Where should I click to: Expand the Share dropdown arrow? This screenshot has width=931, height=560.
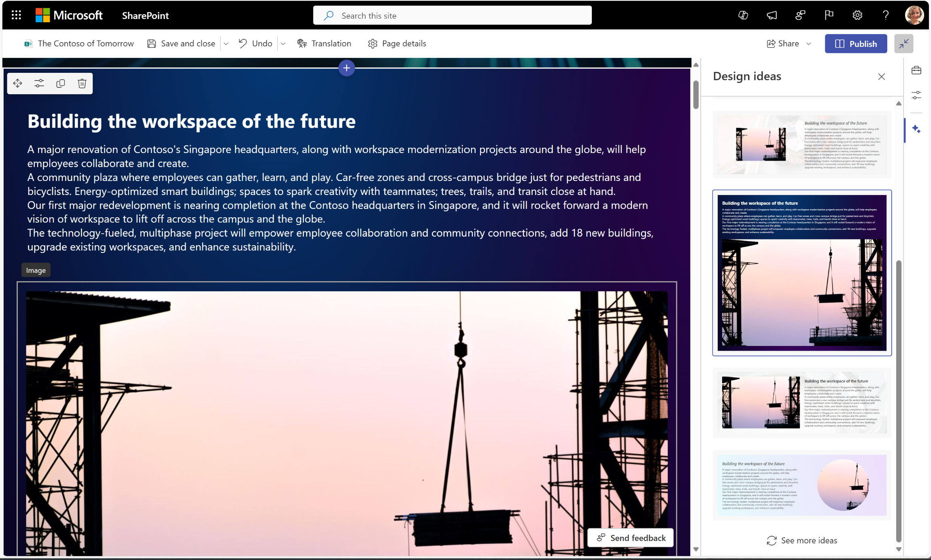coord(810,43)
